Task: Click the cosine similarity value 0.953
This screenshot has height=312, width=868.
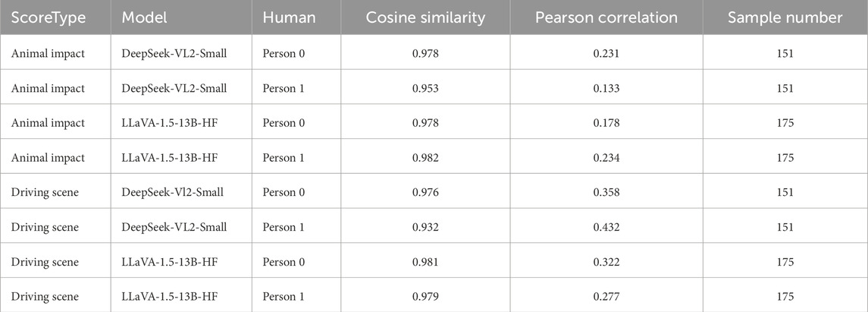Action: coord(425,88)
